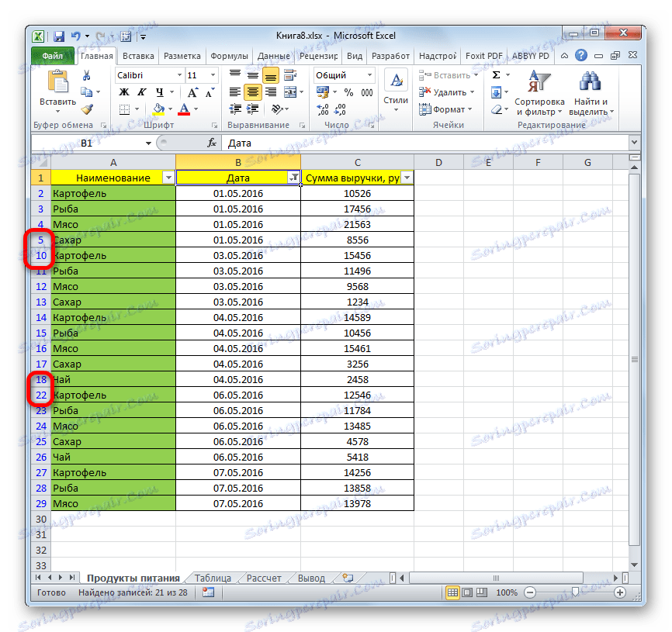Select the italic formatting icon К

tap(142, 92)
